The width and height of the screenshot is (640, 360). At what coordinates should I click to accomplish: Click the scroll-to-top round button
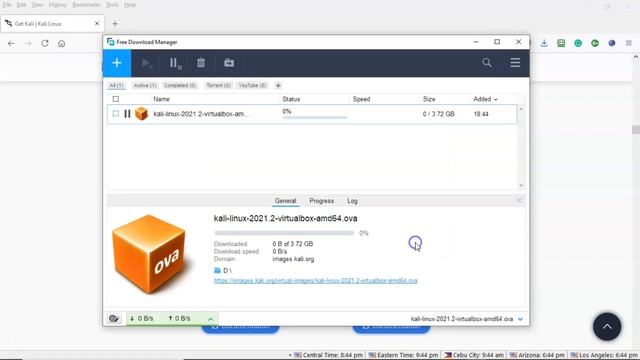607,327
